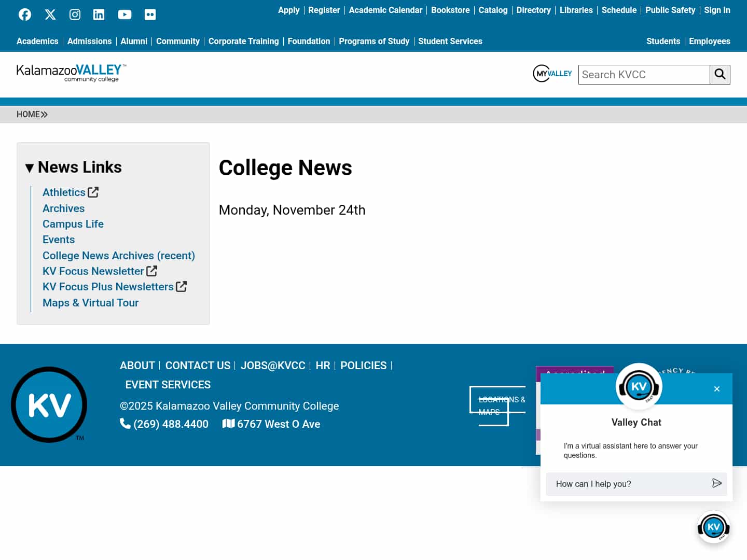This screenshot has height=560, width=747.
Task: Open the Academic Calendar link
Action: pos(385,10)
